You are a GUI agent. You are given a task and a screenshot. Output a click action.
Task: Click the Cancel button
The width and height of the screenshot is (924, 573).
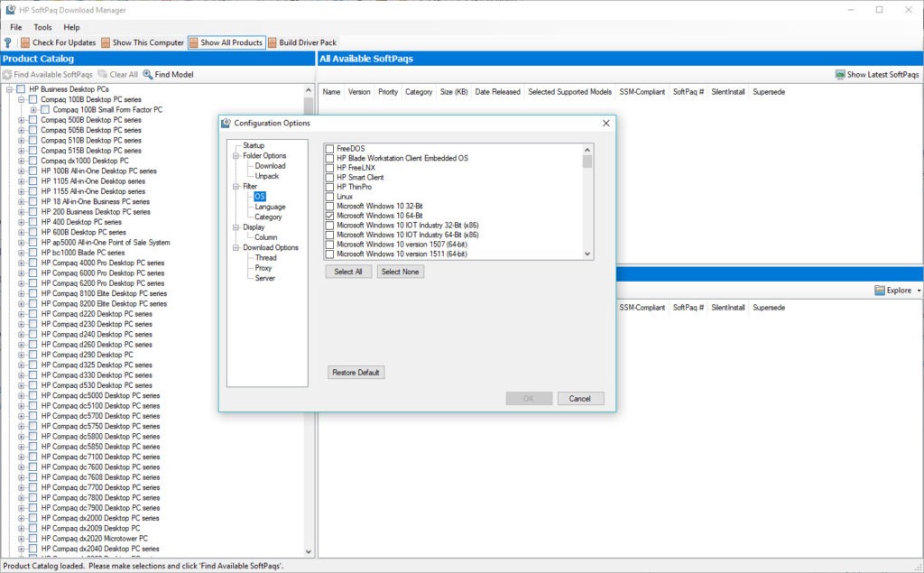(x=580, y=399)
